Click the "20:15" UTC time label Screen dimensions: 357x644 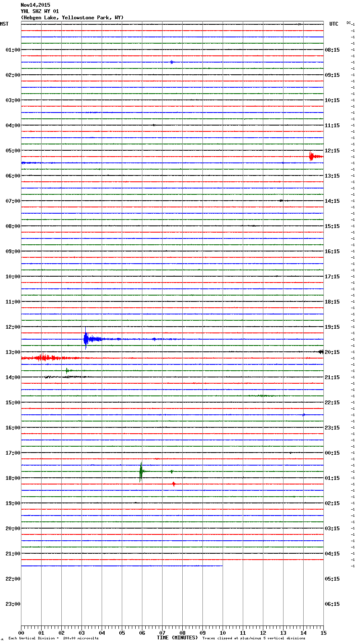tap(332, 352)
